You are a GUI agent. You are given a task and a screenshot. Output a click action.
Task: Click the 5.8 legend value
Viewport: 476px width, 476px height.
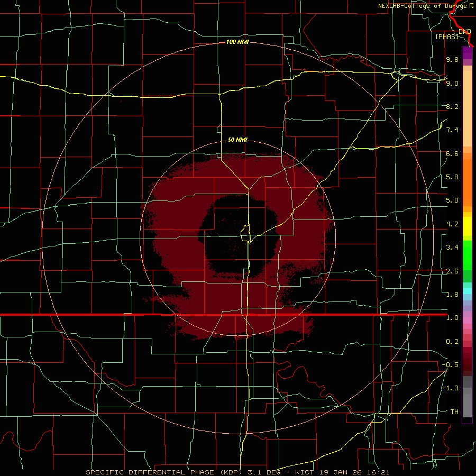tap(452, 177)
